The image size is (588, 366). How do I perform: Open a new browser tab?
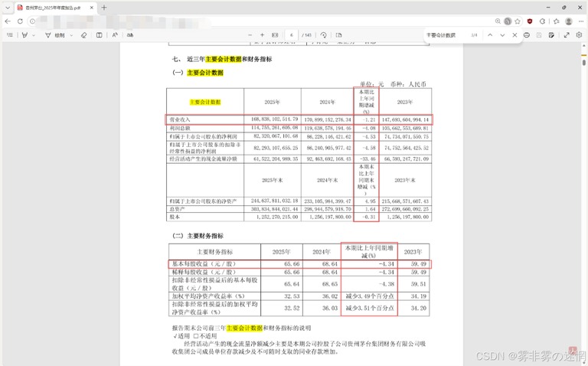point(104,8)
